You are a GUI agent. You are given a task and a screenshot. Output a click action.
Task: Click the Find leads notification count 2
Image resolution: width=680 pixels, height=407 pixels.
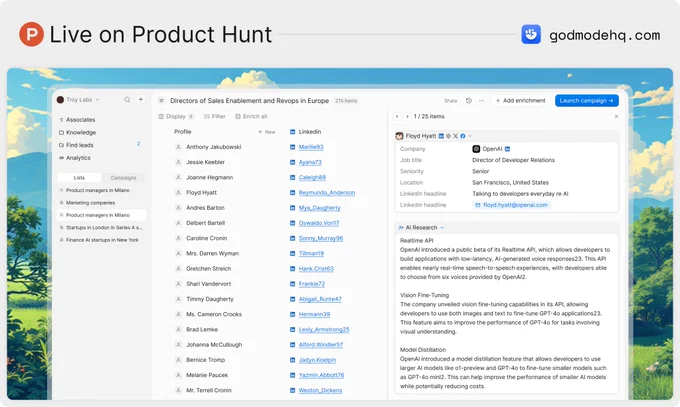pyautogui.click(x=138, y=144)
